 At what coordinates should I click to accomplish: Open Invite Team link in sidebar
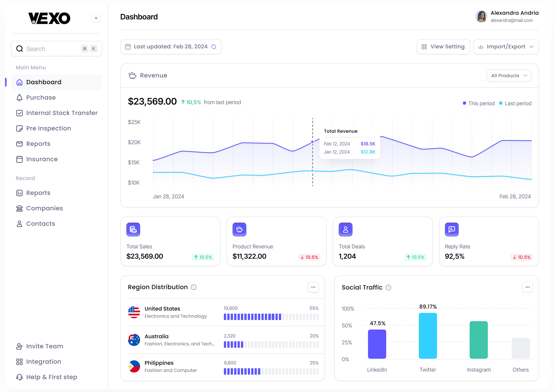point(44,346)
